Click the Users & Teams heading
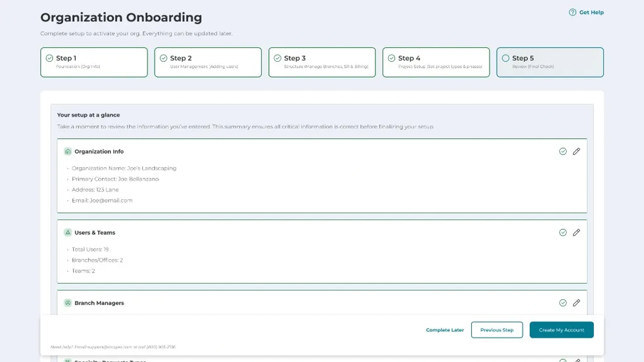Image resolution: width=644 pixels, height=362 pixels. coord(95,233)
